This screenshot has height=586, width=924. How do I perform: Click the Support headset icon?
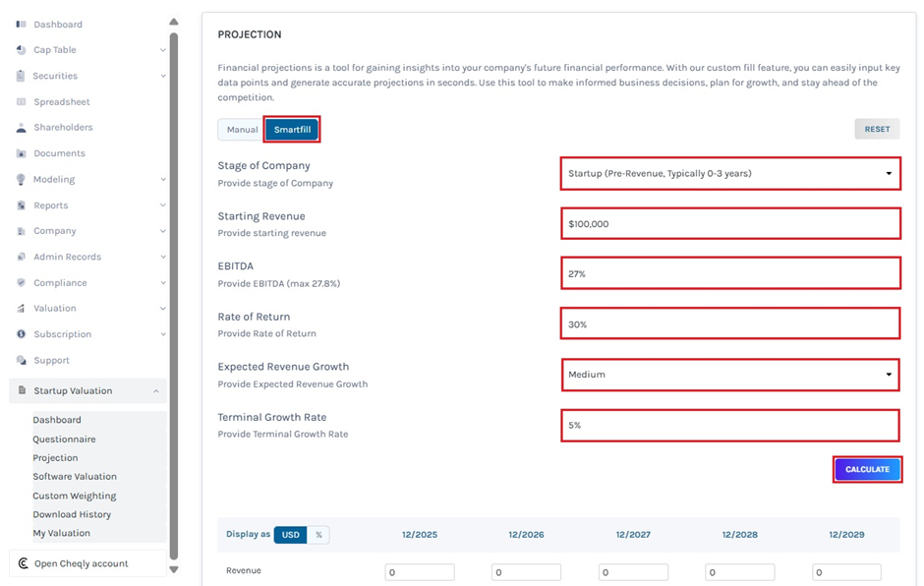coord(22,361)
